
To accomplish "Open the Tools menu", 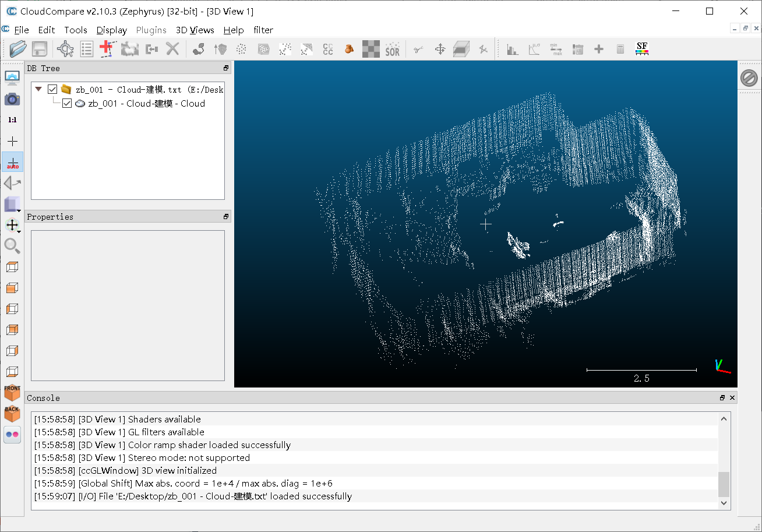I will [x=76, y=30].
